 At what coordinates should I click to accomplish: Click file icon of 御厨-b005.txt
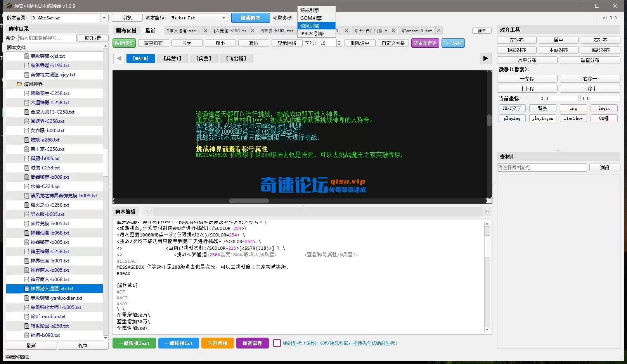coord(27,159)
